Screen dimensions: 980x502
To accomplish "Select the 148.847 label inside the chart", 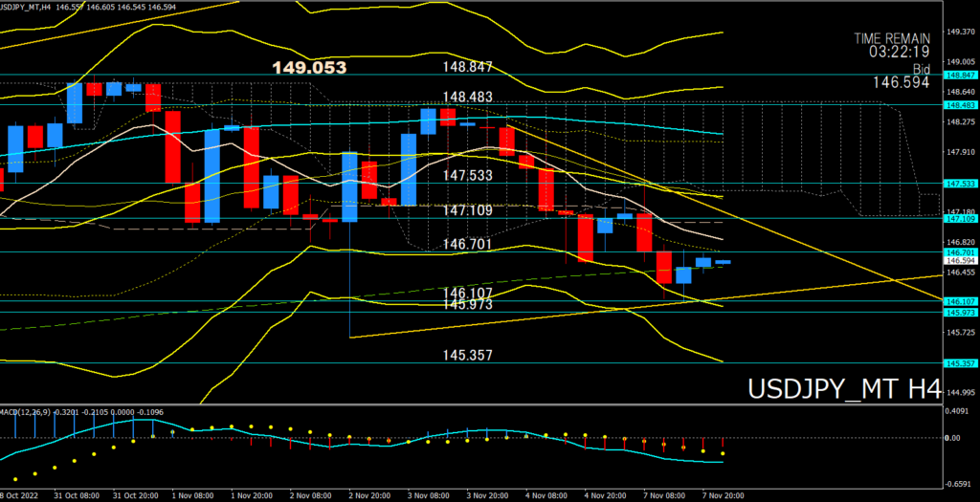I will [x=467, y=67].
